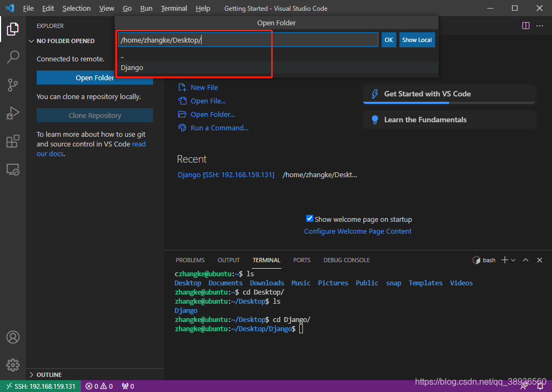
Task: Click the split editor icon
Action: (x=526, y=26)
